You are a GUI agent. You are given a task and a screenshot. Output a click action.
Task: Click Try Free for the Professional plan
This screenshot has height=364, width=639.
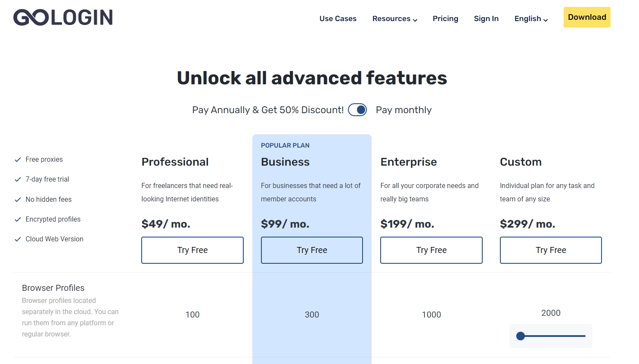click(192, 250)
